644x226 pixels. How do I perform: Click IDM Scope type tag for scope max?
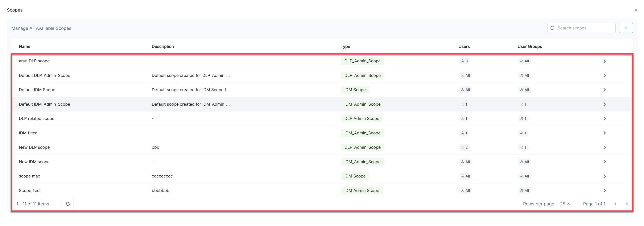click(x=355, y=176)
